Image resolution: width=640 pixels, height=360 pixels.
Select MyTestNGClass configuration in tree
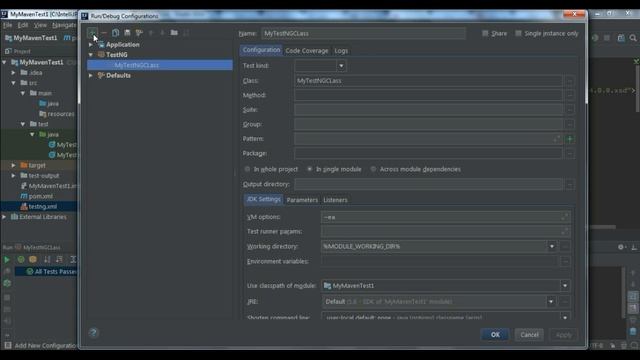160,65
